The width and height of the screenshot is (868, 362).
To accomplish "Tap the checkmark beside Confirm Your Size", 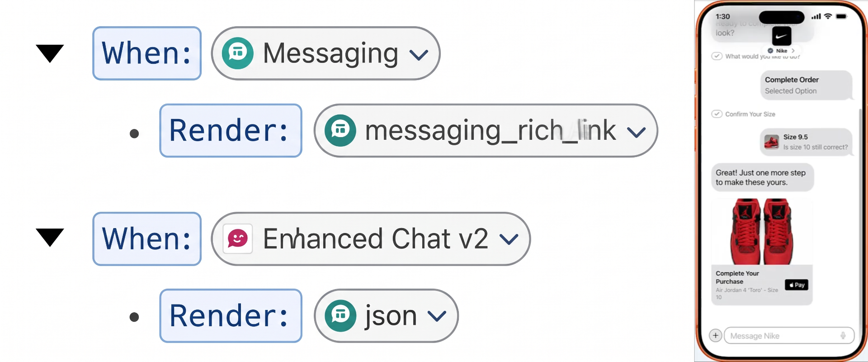I will [717, 114].
